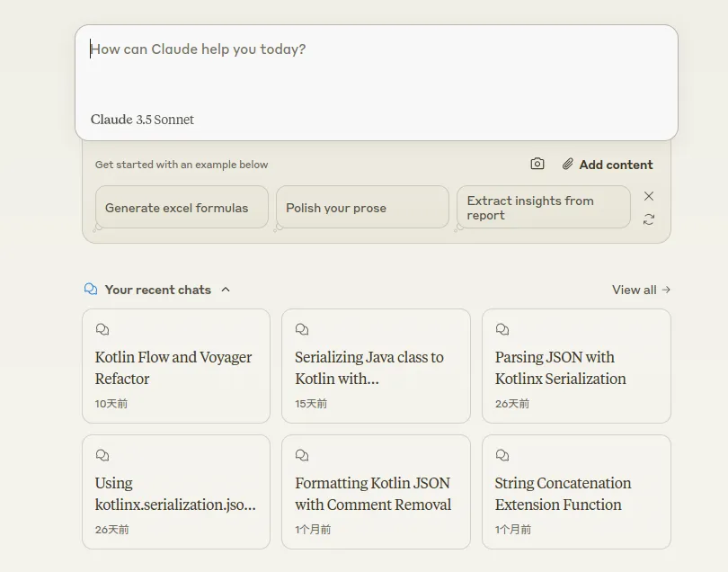Dismiss example prompts with the X icon
Screen dimensions: 728x572
tap(649, 196)
